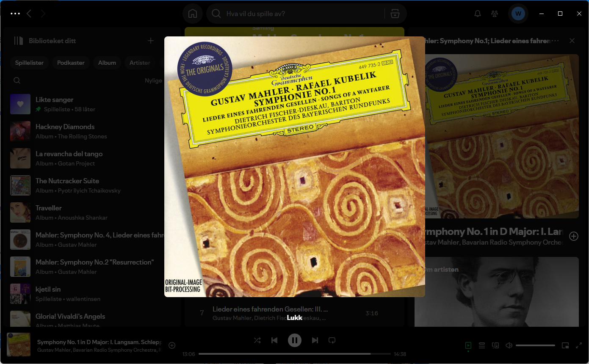Open the Hackney Diamonds album
Viewport: 589px width, 364px height.
(x=87, y=131)
